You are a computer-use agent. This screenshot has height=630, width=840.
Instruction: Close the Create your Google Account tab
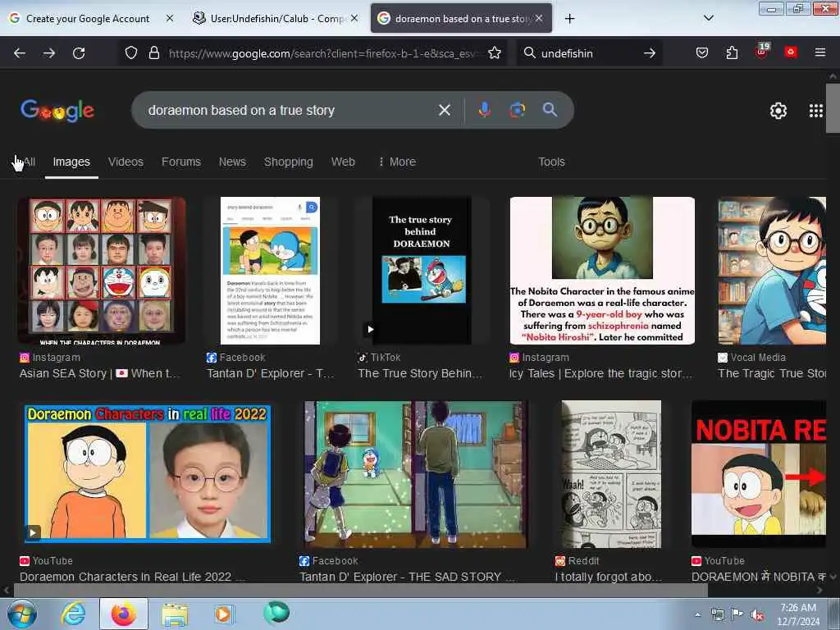pos(169,18)
